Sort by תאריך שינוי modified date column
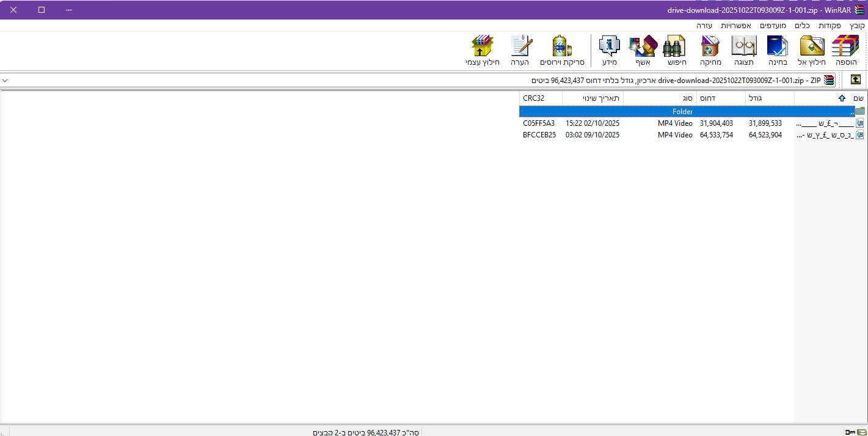Image resolution: width=868 pixels, height=436 pixels. tap(593, 98)
